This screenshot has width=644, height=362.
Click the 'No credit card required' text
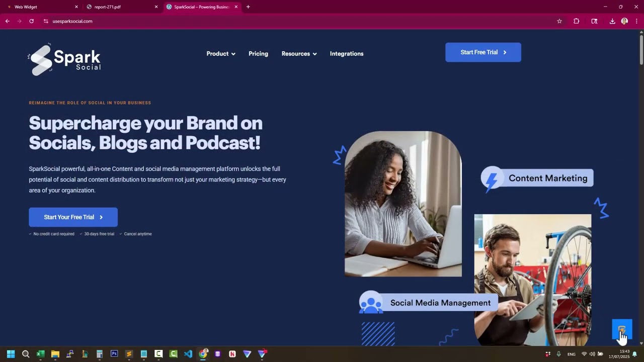(x=54, y=234)
